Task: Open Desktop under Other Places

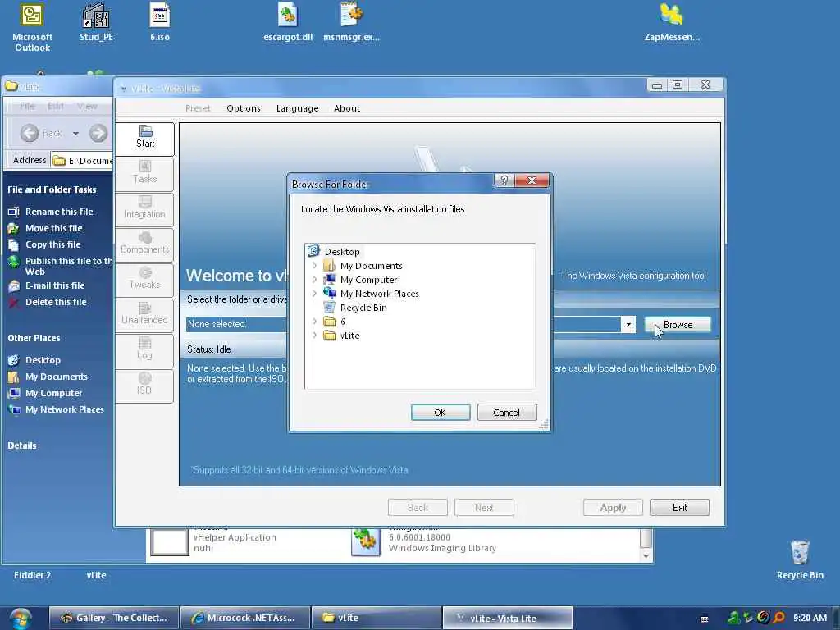Action: [x=43, y=360]
